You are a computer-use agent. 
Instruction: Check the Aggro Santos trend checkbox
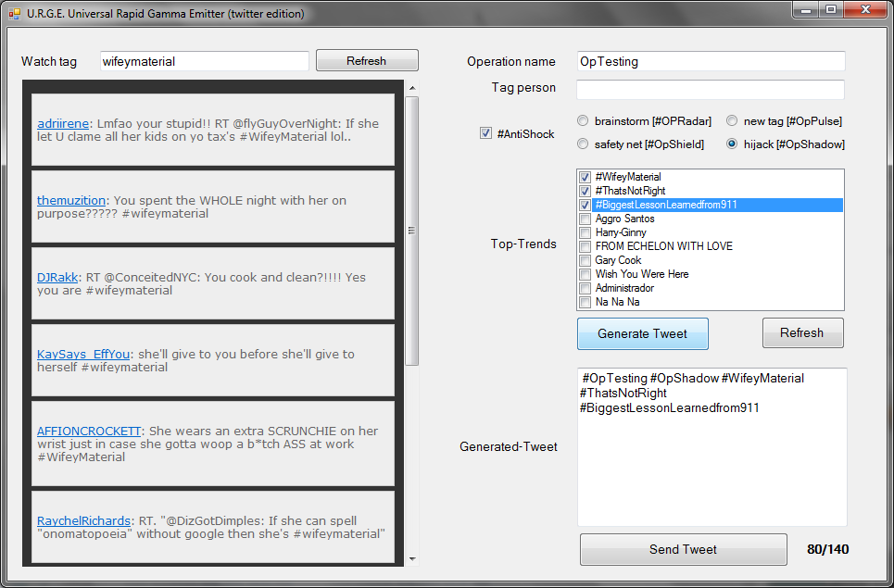pyautogui.click(x=585, y=219)
